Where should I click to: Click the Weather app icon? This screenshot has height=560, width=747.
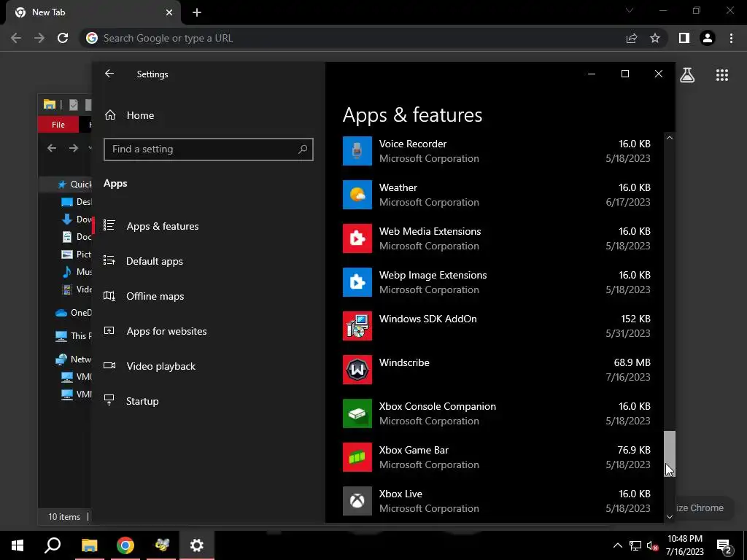click(357, 195)
